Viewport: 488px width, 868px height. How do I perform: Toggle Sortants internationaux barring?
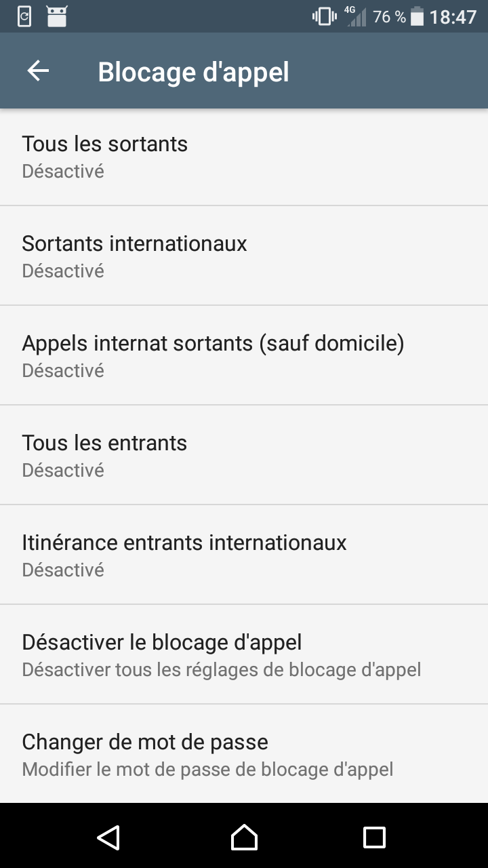[x=244, y=256]
